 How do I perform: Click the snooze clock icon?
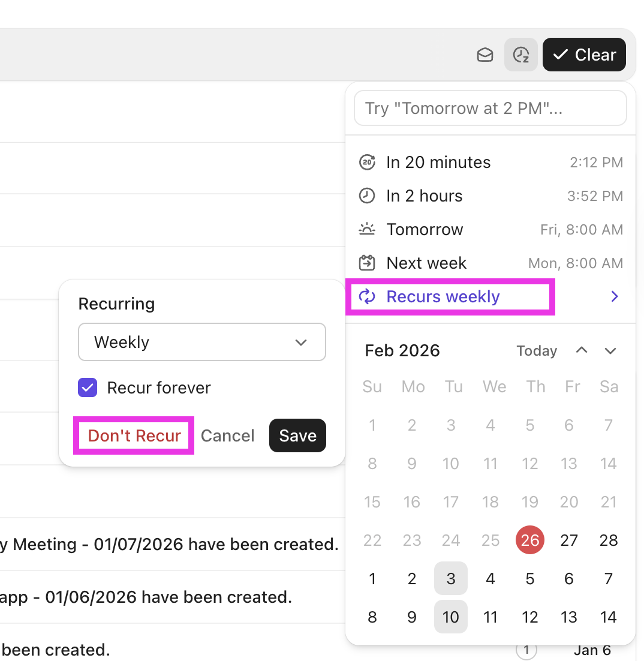[x=521, y=55]
